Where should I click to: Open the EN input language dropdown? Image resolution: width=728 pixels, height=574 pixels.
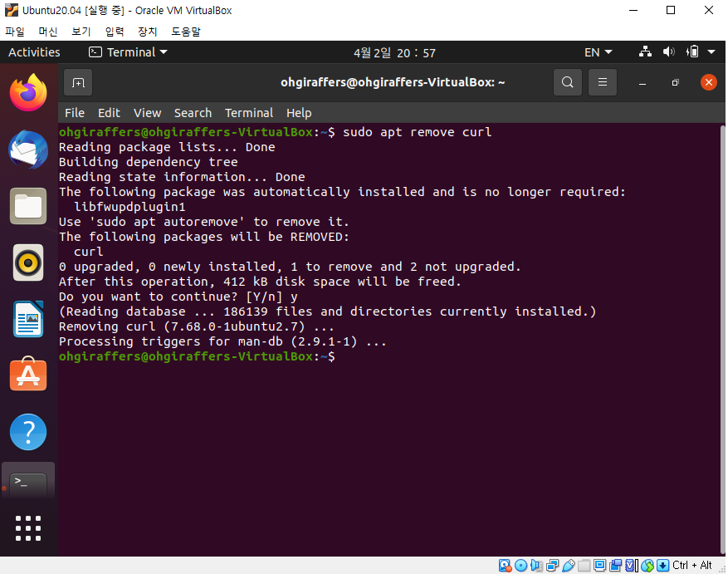[598, 52]
